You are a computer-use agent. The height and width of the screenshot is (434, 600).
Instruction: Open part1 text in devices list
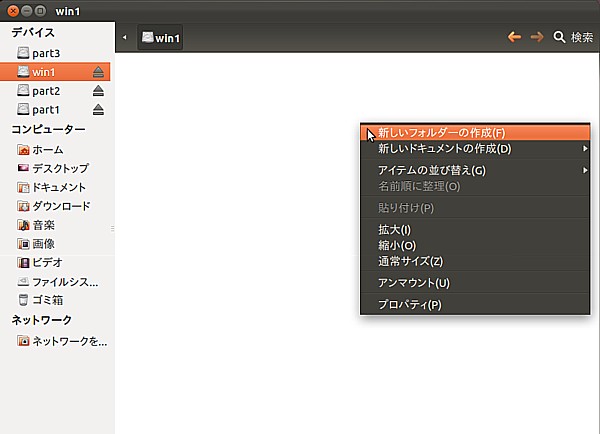pyautogui.click(x=46, y=110)
